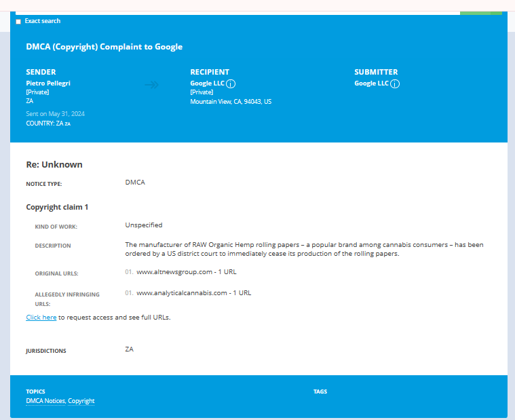Follow the 'Click here' request access link

click(41, 318)
